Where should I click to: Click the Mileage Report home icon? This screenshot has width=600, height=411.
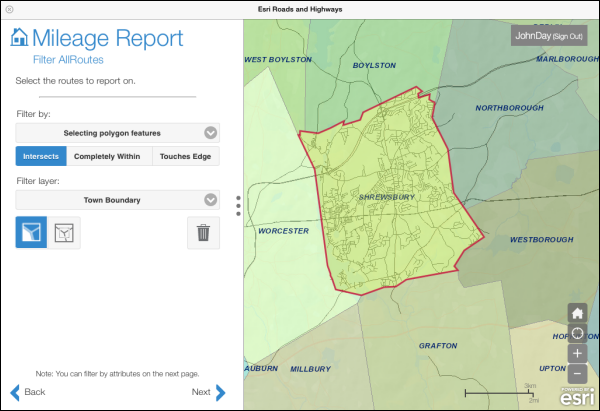tap(19, 38)
